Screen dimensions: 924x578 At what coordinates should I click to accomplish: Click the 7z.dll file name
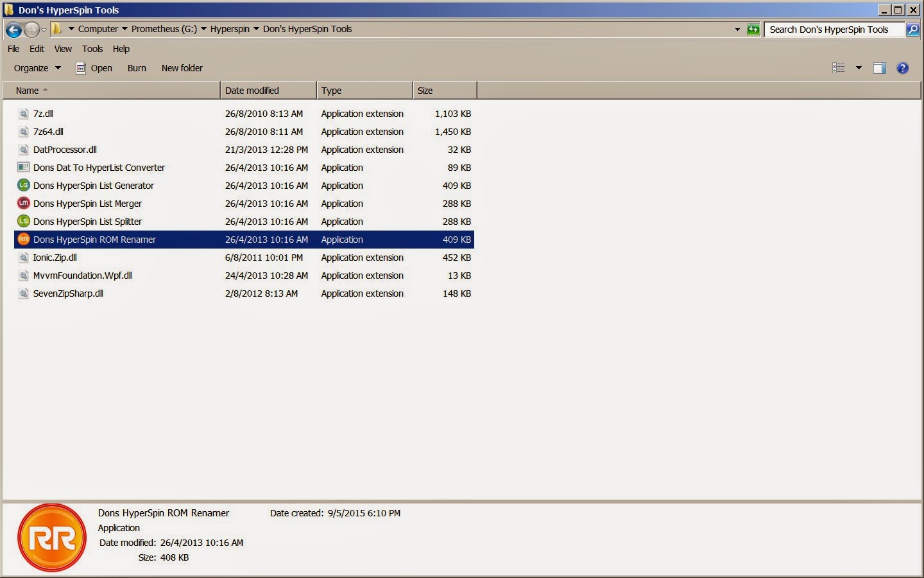(43, 114)
